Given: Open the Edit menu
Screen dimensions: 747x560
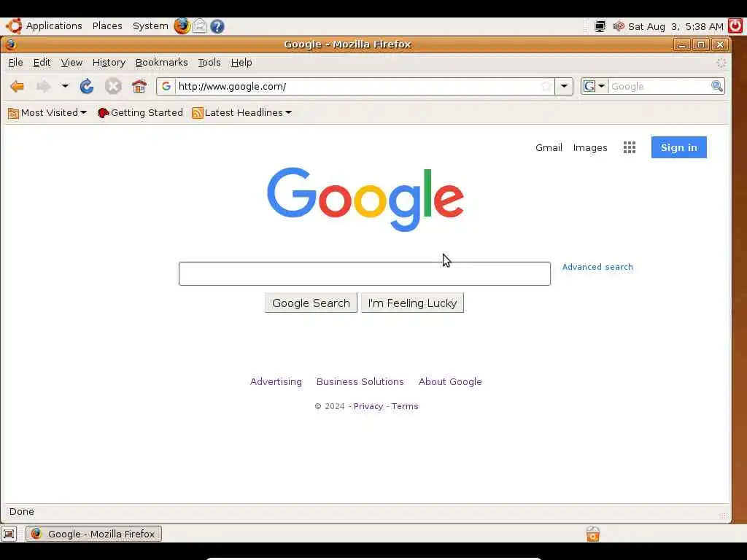Looking at the screenshot, I should (x=42, y=63).
